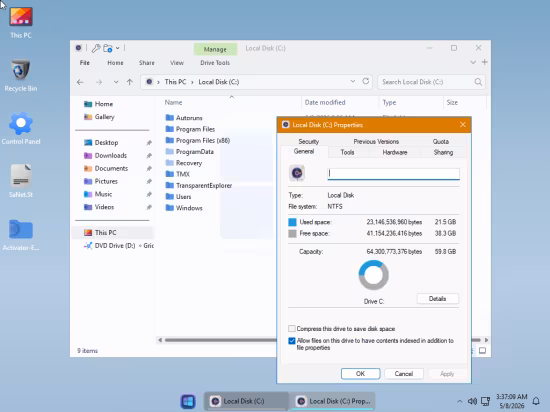Refresh the Local Disk (C:) folder view
The width and height of the screenshot is (550, 412).
365,81
